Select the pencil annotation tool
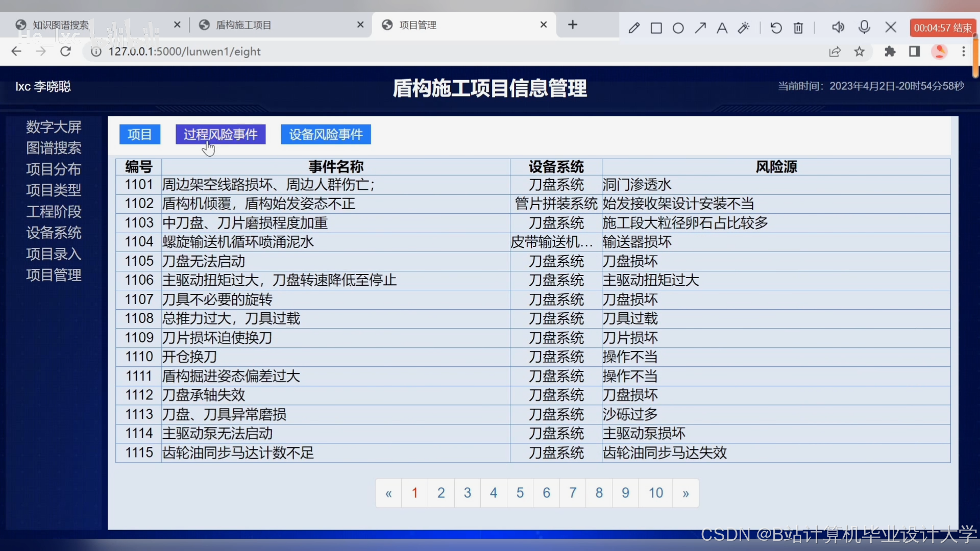Screen dimensions: 980x551 [634, 28]
